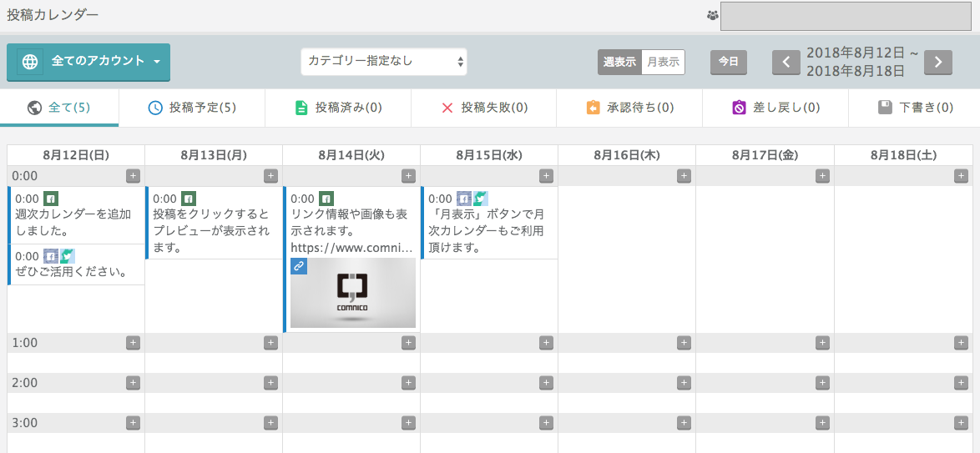Add a post at 1:00 on 8月14日(火)
The height and width of the screenshot is (453, 980).
(408, 342)
